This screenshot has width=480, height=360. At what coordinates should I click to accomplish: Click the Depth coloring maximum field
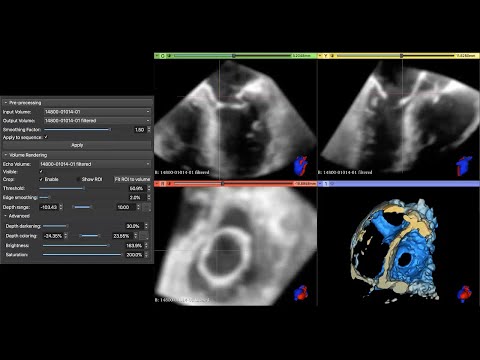[123, 236]
